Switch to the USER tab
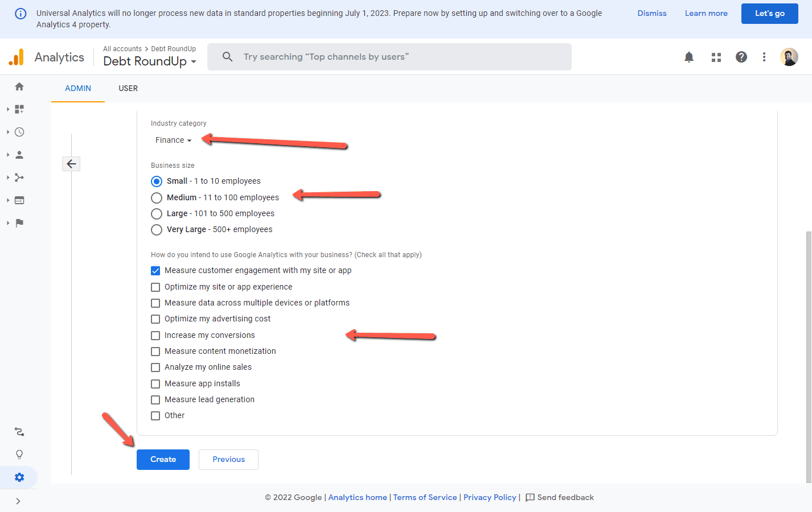This screenshot has width=812, height=512. 128,89
